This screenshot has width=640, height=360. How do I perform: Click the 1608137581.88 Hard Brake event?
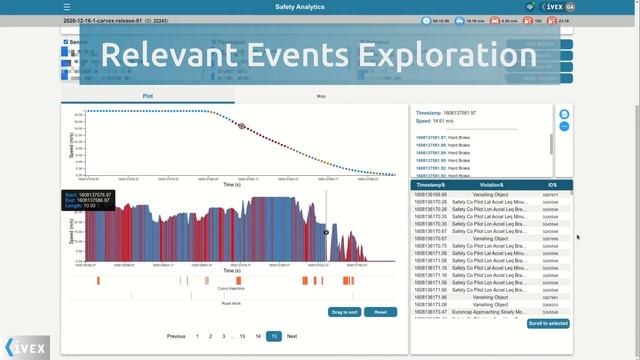pyautogui.click(x=443, y=145)
